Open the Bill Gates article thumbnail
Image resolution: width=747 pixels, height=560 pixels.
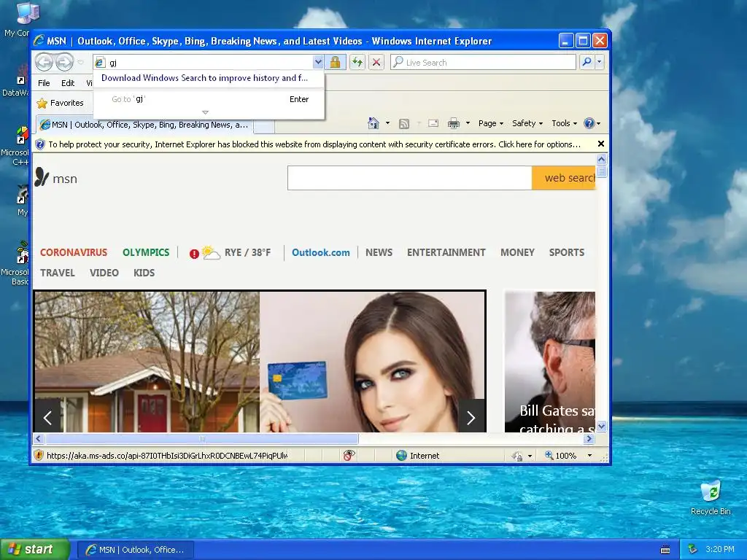[550, 362]
